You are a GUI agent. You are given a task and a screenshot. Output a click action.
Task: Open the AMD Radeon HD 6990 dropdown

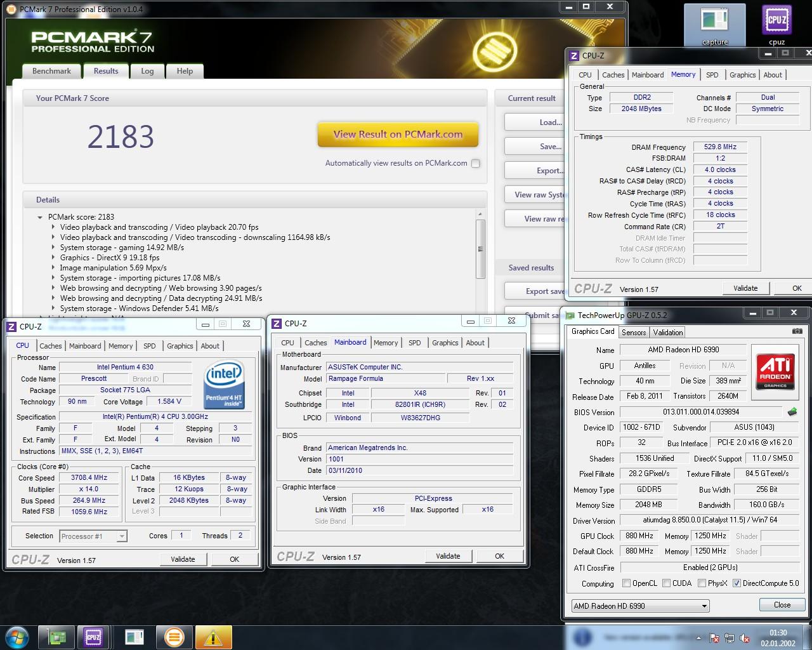pyautogui.click(x=640, y=606)
